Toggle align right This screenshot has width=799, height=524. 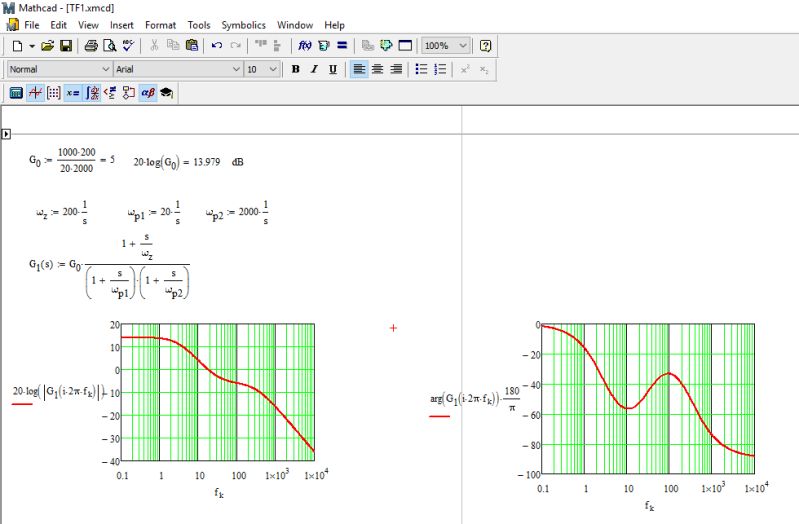click(x=396, y=69)
